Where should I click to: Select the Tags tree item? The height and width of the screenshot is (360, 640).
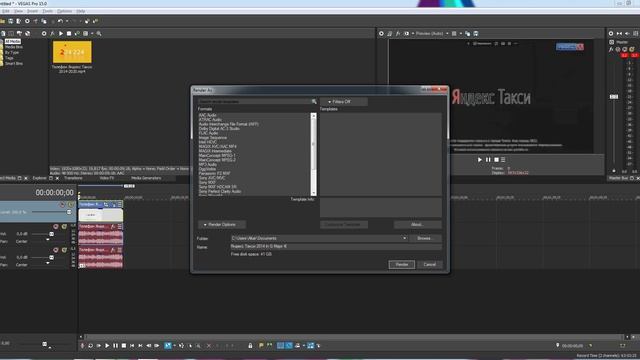coord(9,58)
